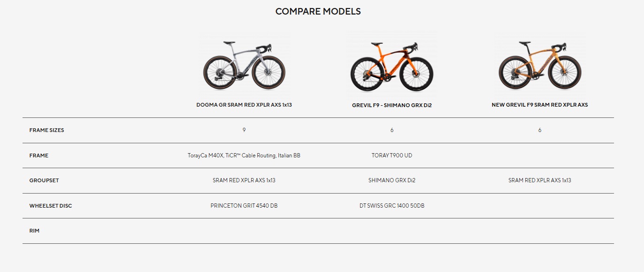Select the RIM row label
The height and width of the screenshot is (272, 644).
(34, 231)
